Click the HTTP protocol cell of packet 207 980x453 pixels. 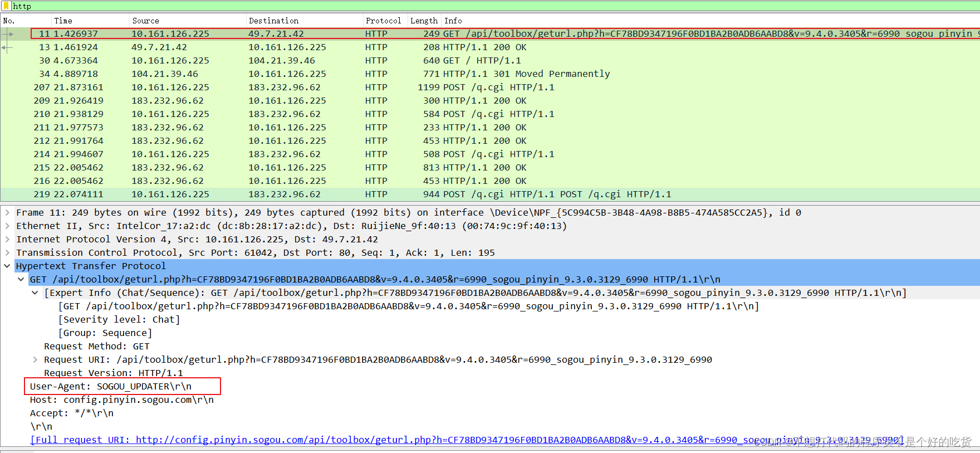coord(376,87)
